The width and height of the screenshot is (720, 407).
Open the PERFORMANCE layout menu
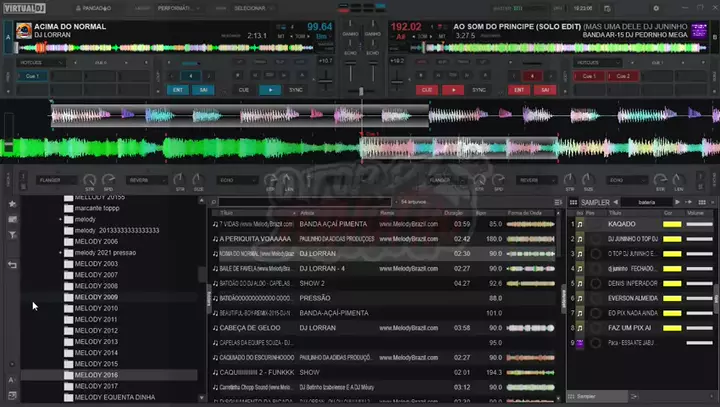click(178, 8)
